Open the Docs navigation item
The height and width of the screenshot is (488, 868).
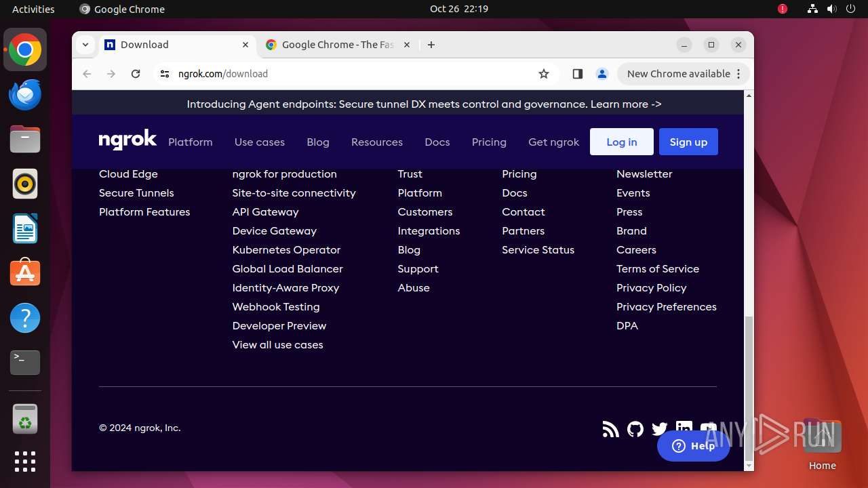coord(437,142)
